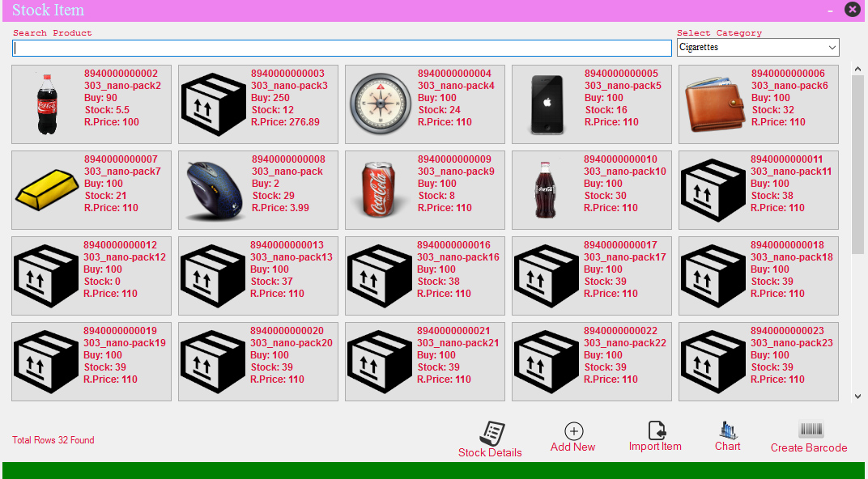Click the Chart label
This screenshot has width=868, height=479.
(727, 446)
